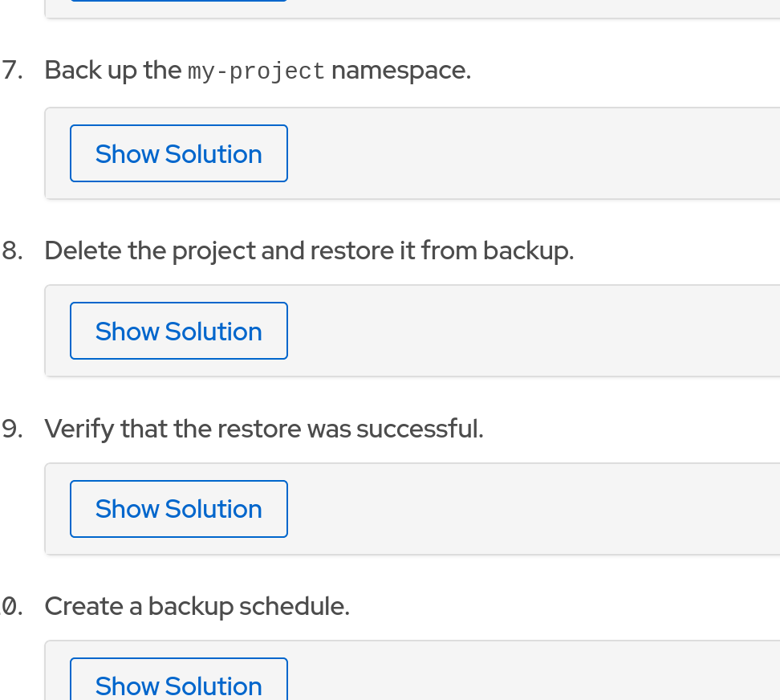Click list number 7
The height and width of the screenshot is (700, 780).
(x=10, y=71)
